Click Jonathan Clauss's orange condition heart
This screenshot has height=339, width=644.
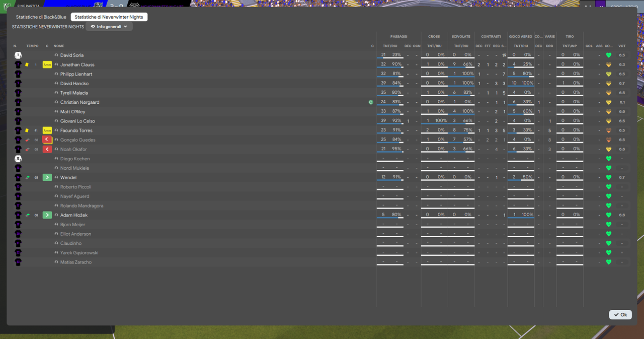point(609,65)
